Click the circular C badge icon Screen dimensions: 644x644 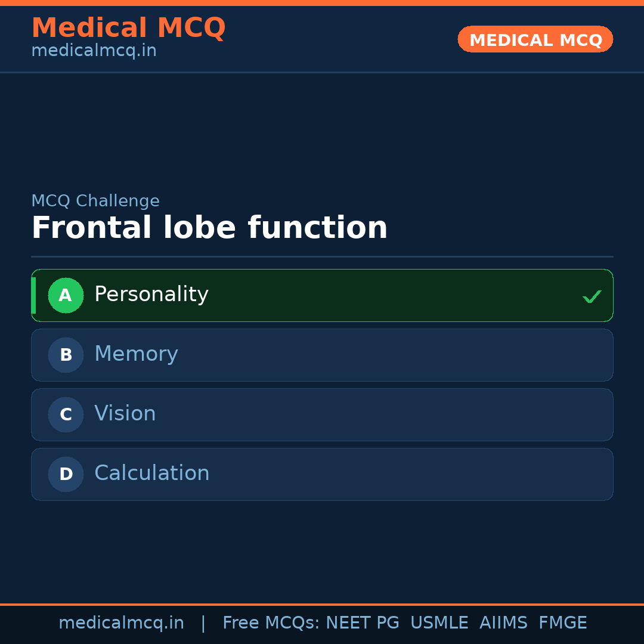click(66, 414)
